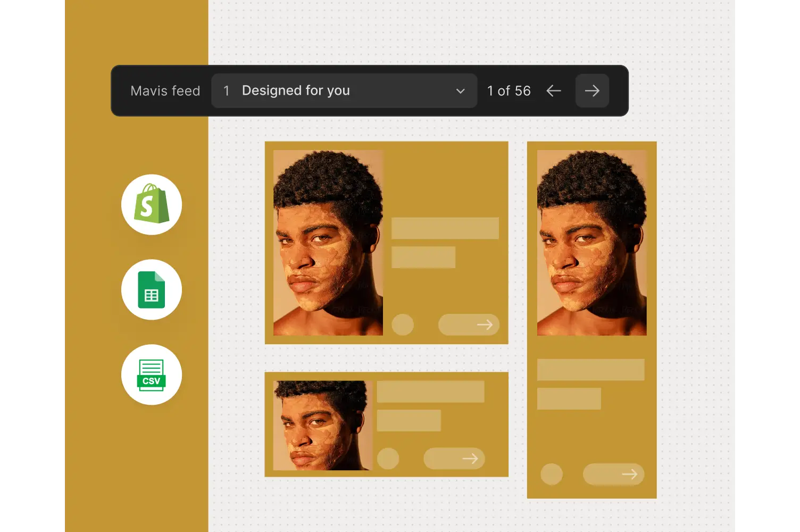Image resolution: width=800 pixels, height=532 pixels.
Task: Select circle swatch in tall vertical card
Action: tap(552, 474)
